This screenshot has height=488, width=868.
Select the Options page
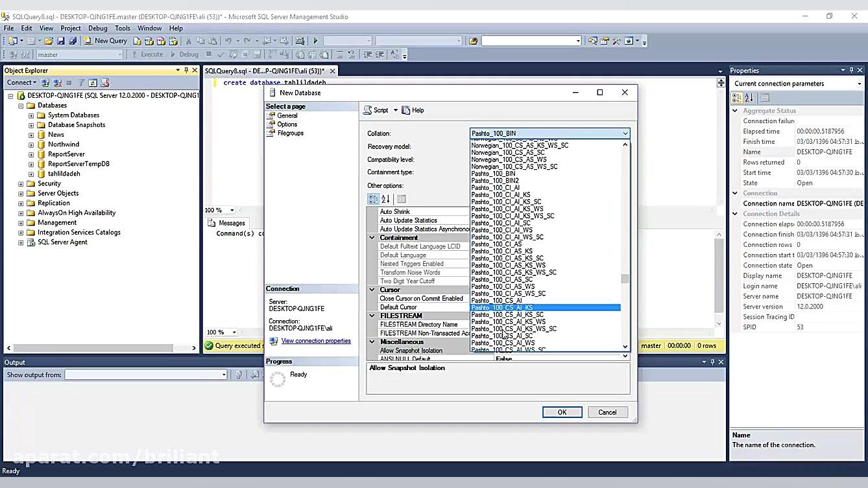pyautogui.click(x=287, y=124)
